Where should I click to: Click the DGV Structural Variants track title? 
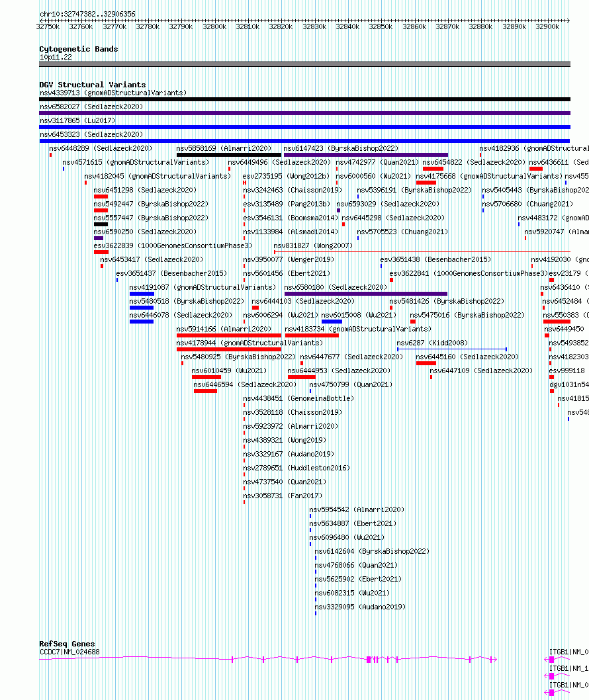(93, 85)
